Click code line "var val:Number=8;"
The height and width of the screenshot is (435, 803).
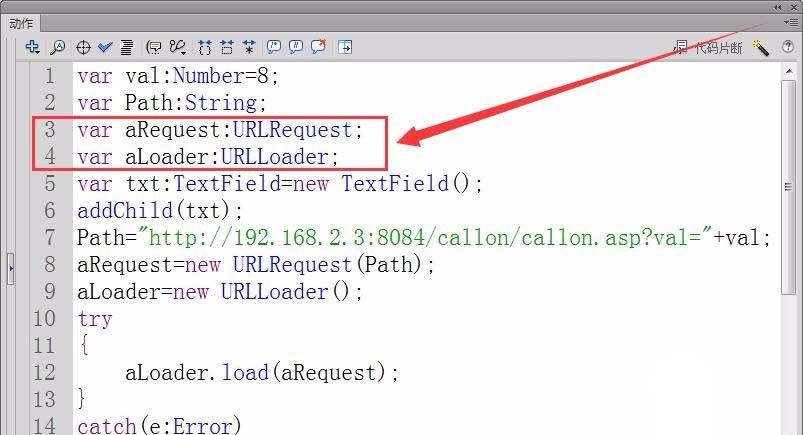(178, 76)
